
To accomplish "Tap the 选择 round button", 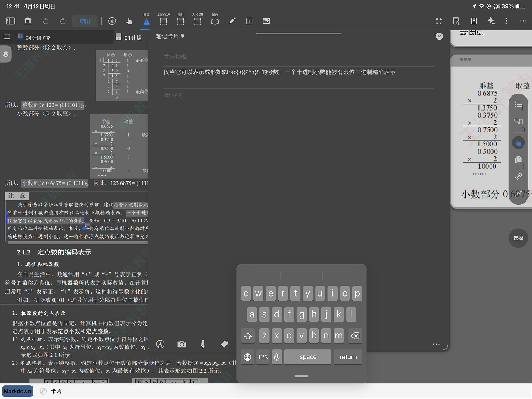I will tap(518, 238).
